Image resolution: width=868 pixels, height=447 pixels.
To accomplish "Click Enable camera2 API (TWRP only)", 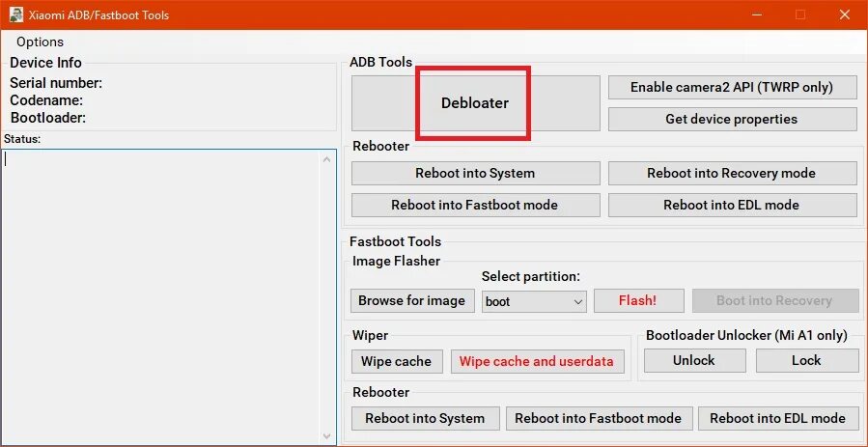I will pyautogui.click(x=732, y=88).
